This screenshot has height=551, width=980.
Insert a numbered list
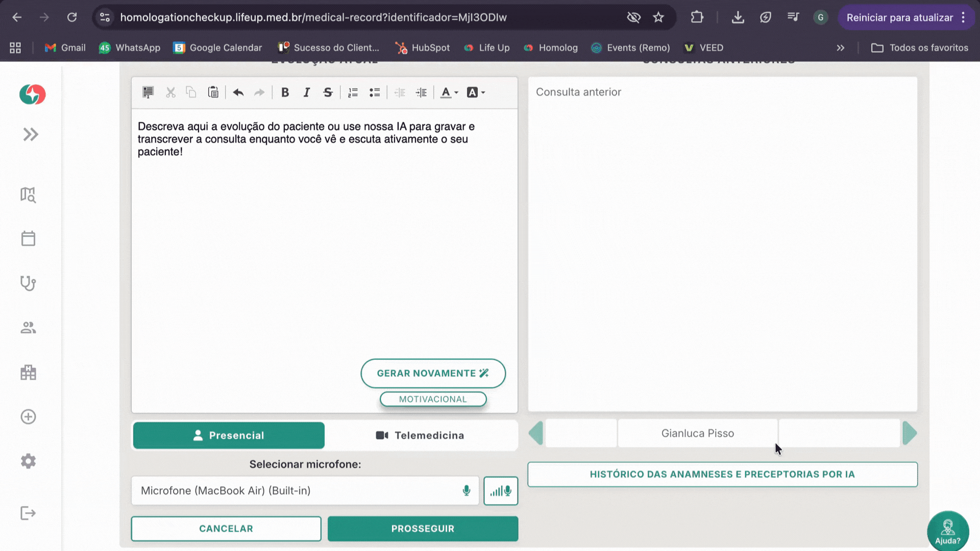point(353,92)
